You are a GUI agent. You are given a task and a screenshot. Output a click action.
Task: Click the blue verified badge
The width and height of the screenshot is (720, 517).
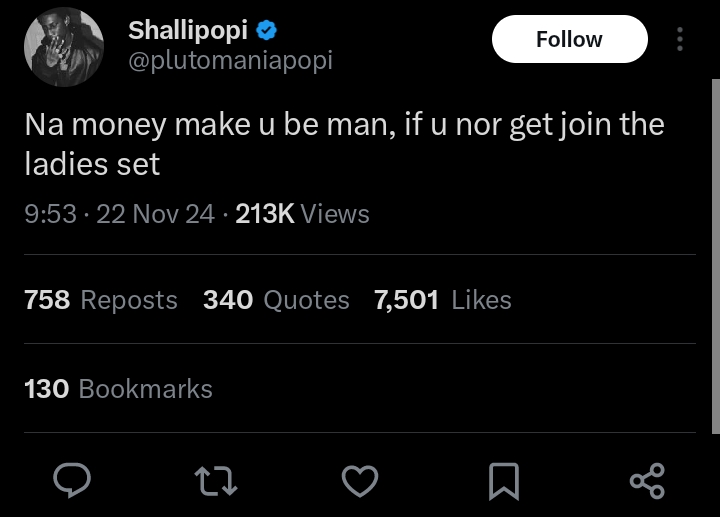pyautogui.click(x=266, y=30)
